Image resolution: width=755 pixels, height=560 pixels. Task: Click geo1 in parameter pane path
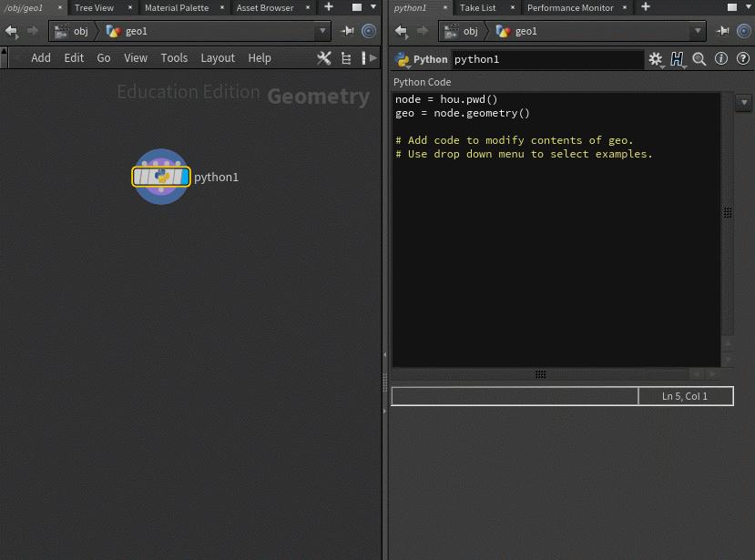pos(516,31)
